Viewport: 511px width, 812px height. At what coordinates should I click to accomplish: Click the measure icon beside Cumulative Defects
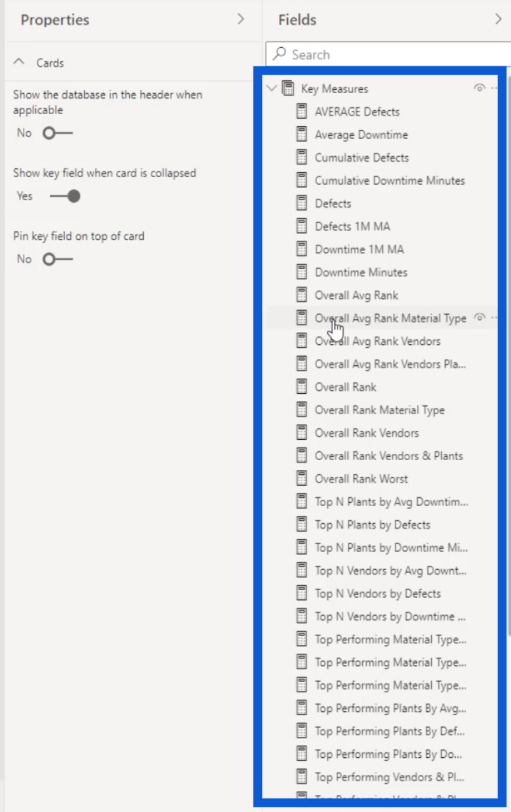point(301,157)
